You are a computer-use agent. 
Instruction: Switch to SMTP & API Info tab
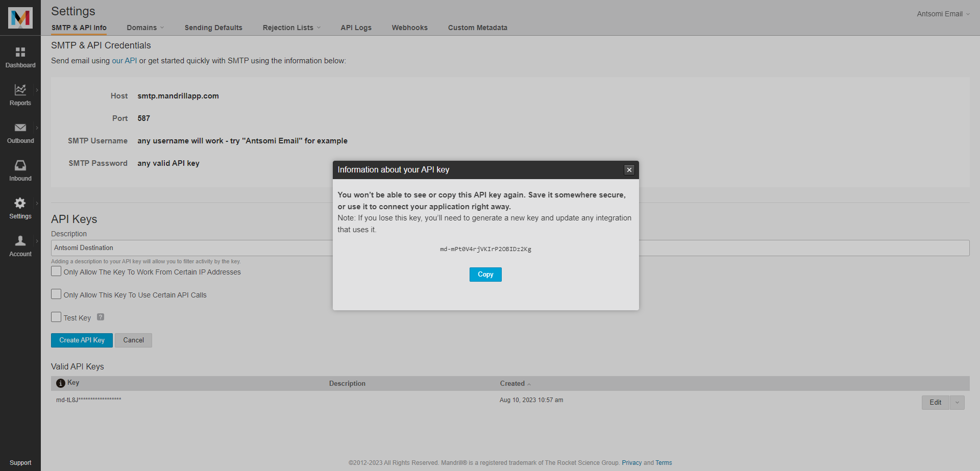pyautogui.click(x=79, y=28)
